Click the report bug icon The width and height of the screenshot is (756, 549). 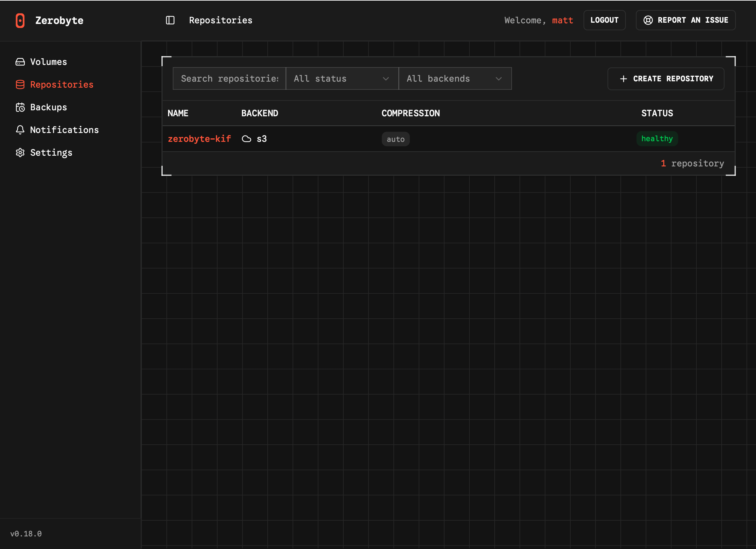click(x=648, y=20)
